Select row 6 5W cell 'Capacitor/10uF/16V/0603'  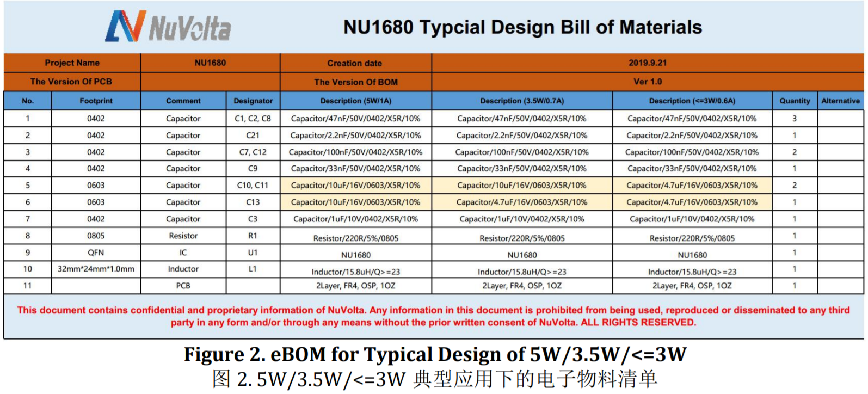pos(356,202)
